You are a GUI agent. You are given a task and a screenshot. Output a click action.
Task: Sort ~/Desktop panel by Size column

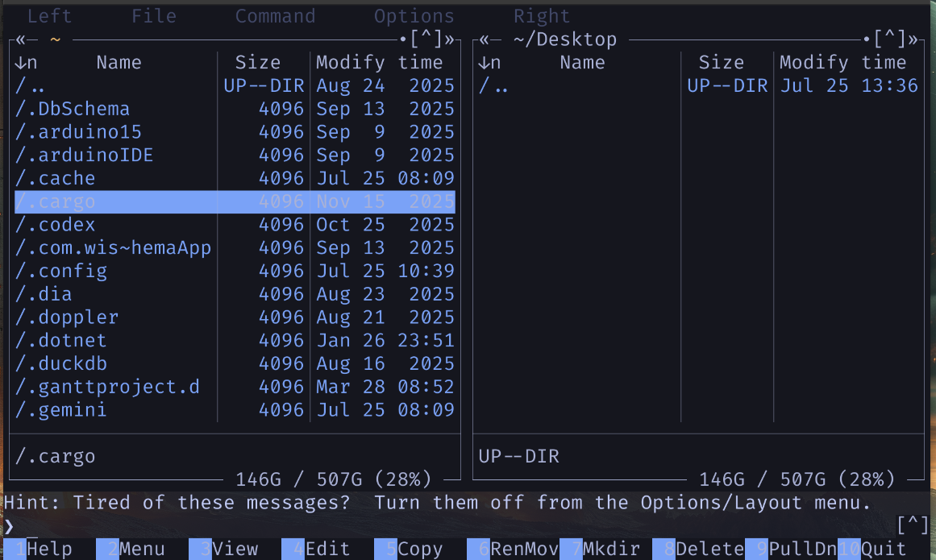721,63
